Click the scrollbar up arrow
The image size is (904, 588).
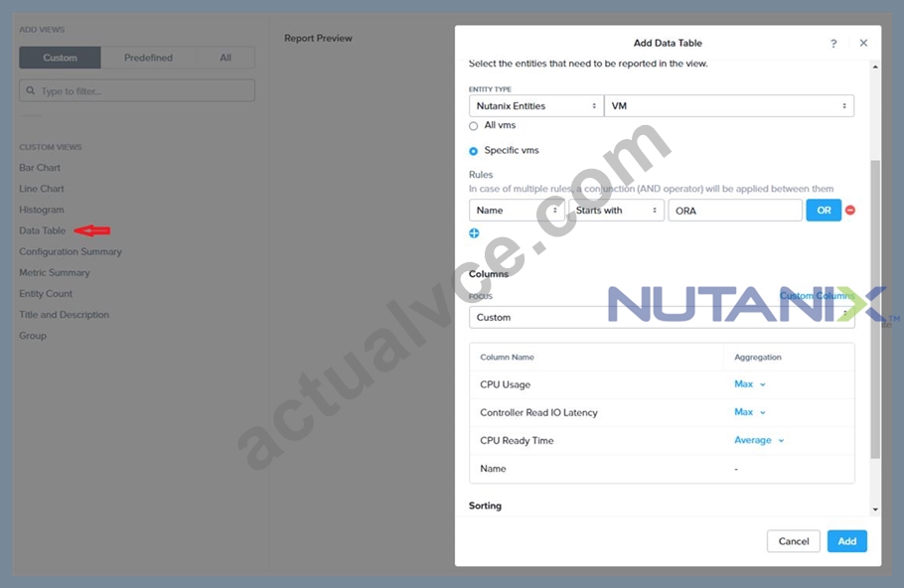coord(875,67)
